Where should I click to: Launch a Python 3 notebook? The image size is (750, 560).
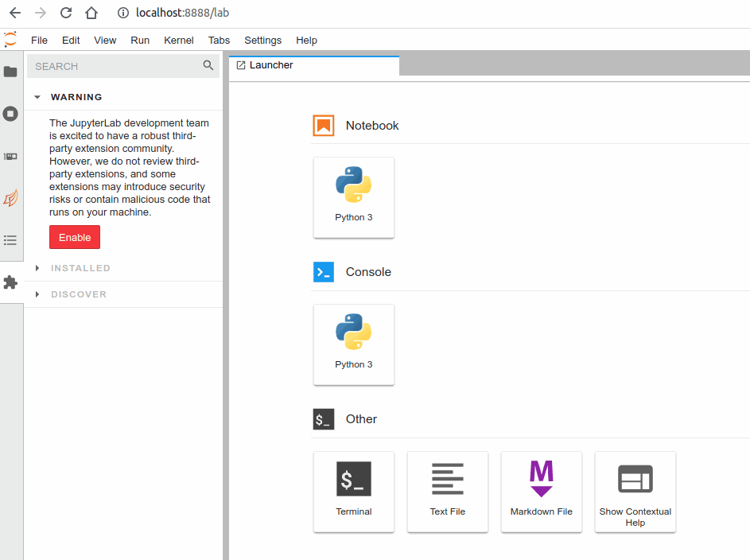[354, 197]
